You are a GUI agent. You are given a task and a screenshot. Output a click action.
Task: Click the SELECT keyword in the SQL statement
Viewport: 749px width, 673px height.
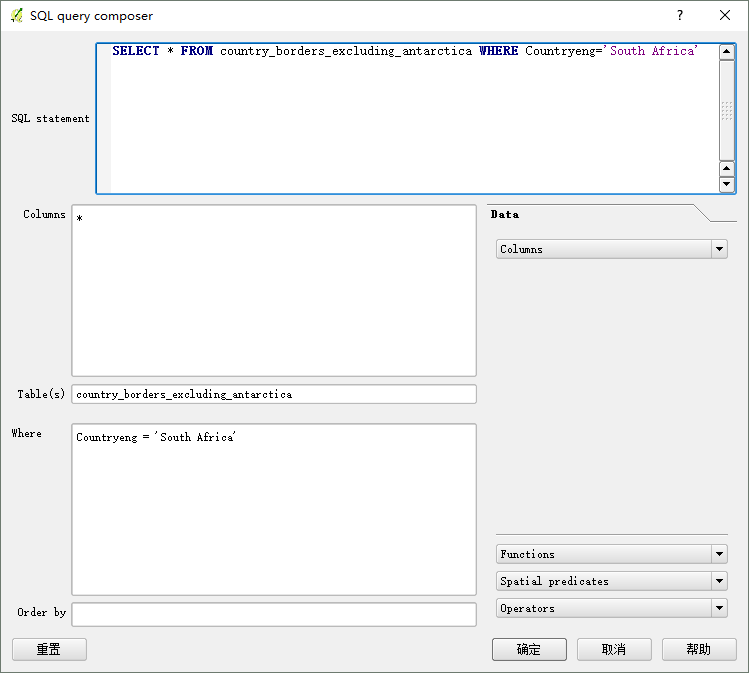click(136, 51)
